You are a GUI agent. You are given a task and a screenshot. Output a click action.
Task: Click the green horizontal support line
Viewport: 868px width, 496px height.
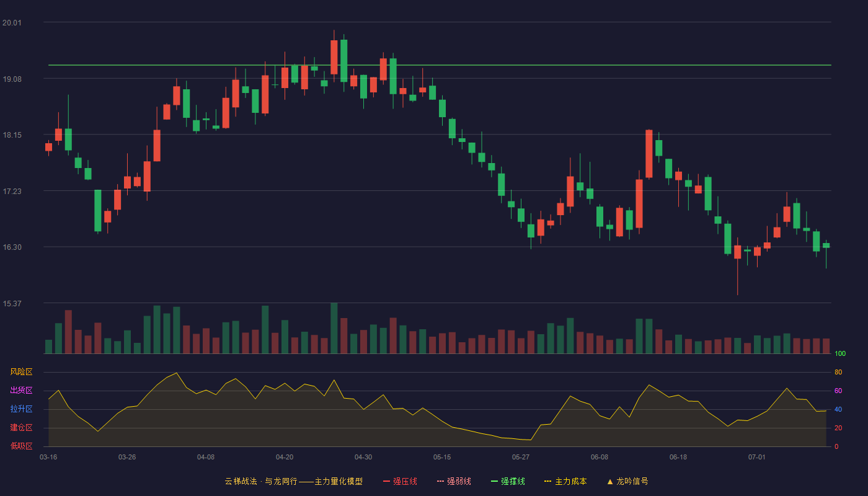440,65
